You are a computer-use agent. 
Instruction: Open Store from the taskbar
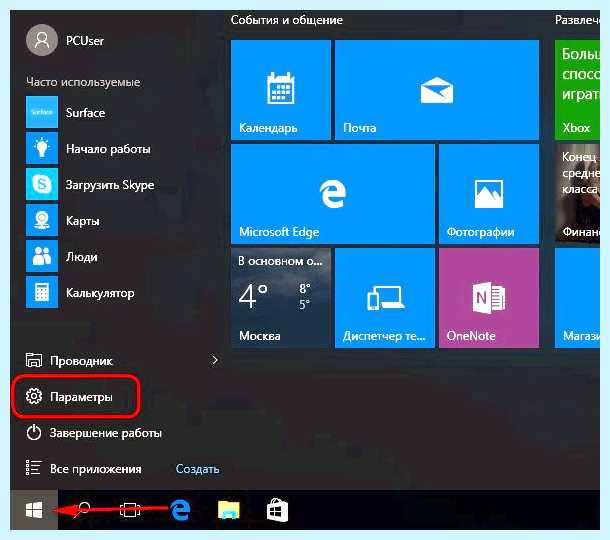coord(277,510)
